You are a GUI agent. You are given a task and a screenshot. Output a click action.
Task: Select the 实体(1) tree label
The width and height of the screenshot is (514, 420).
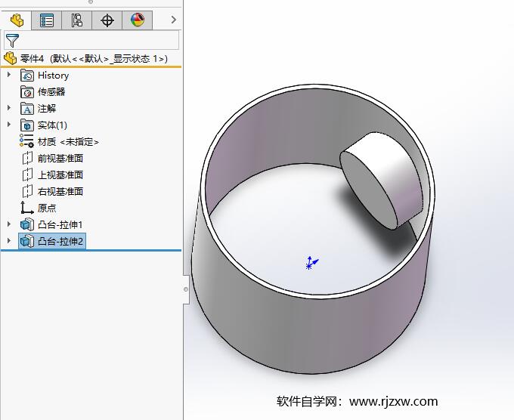tap(52, 125)
